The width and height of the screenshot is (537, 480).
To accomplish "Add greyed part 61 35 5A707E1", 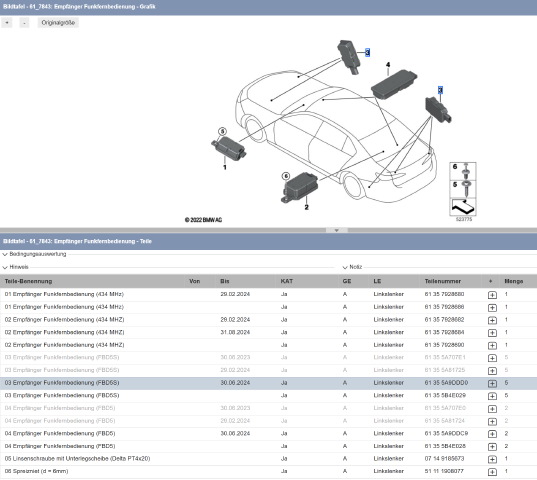I will pyautogui.click(x=492, y=358).
